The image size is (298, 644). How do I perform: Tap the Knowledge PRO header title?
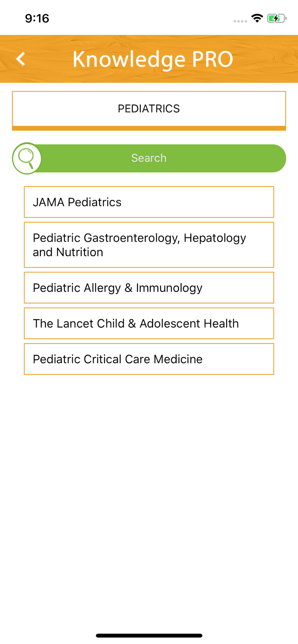[153, 60]
